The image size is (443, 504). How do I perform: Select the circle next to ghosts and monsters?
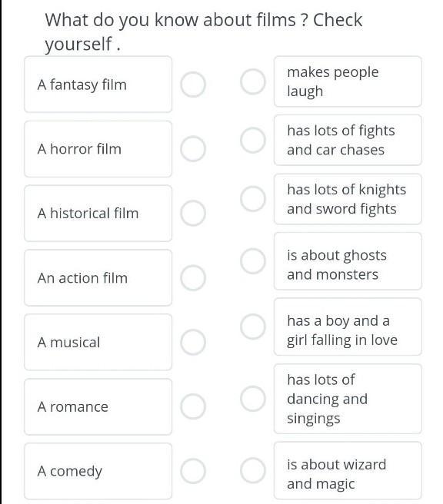(253, 261)
